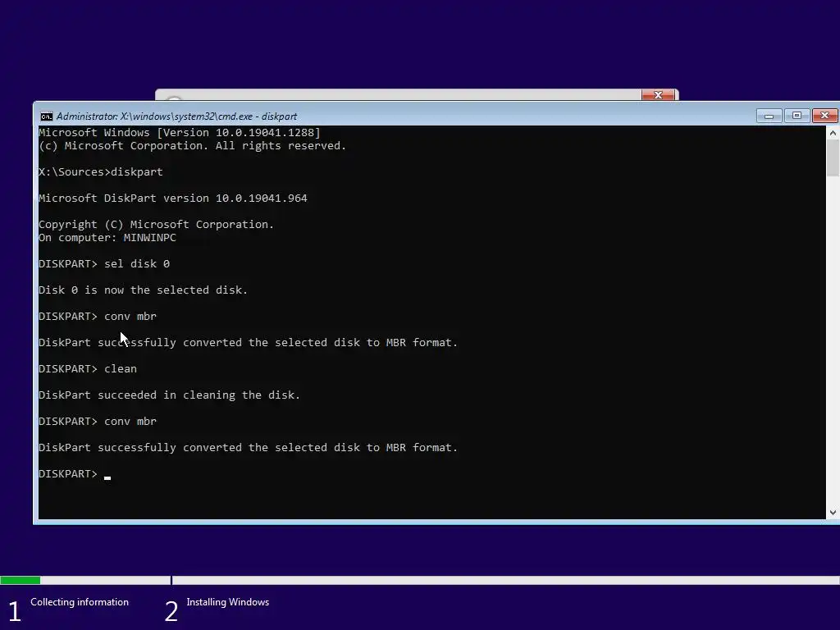Click the 'Microsoft DiskPart version 10.0.19041.964' line

tap(173, 199)
